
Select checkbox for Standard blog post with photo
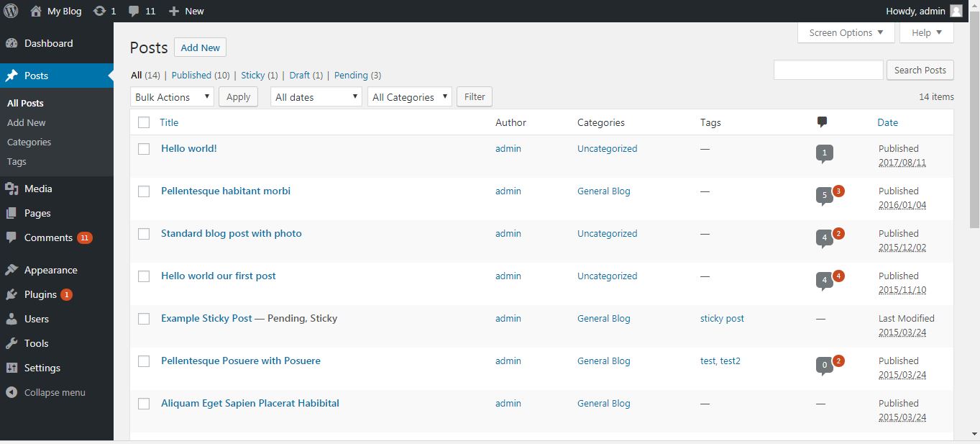point(144,234)
